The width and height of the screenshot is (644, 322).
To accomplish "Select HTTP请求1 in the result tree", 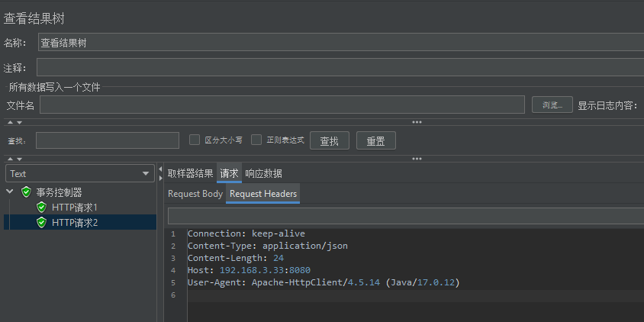I will coord(75,207).
